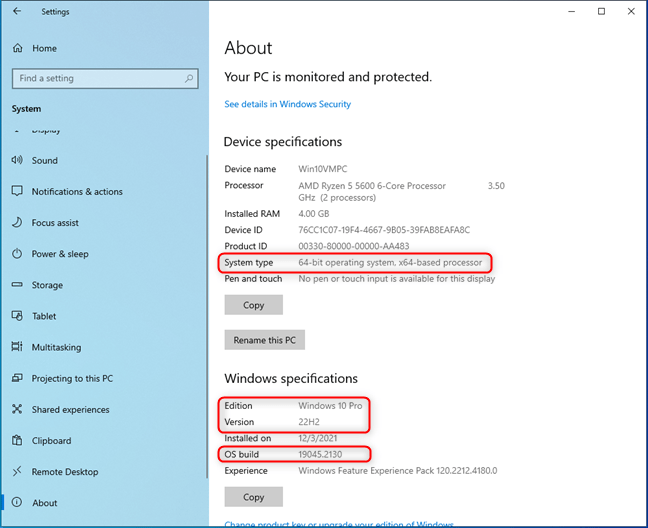Close the Settings window

pyautogui.click(x=631, y=12)
